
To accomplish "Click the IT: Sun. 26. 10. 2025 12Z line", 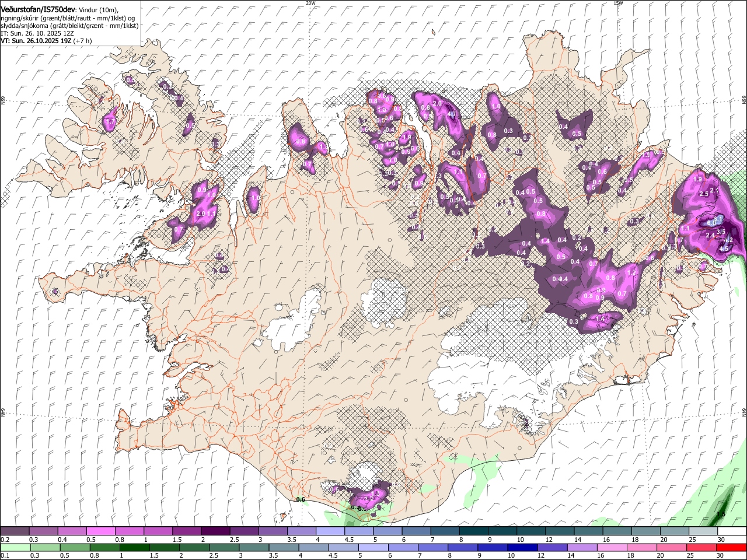I will [x=37, y=34].
